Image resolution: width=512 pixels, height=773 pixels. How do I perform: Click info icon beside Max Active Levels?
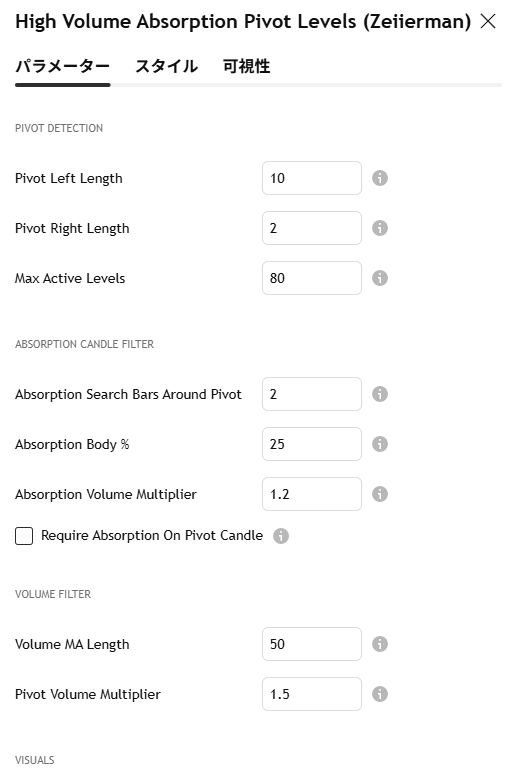[379, 278]
